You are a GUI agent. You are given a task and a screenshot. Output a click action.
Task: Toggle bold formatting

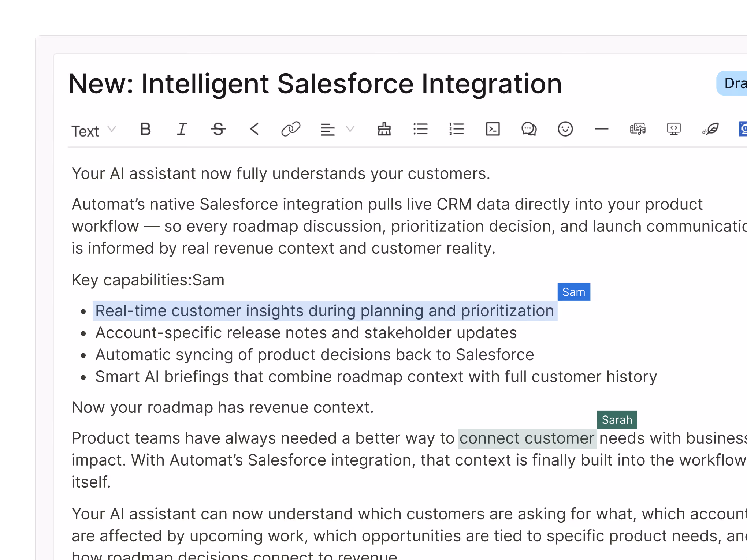click(x=145, y=129)
